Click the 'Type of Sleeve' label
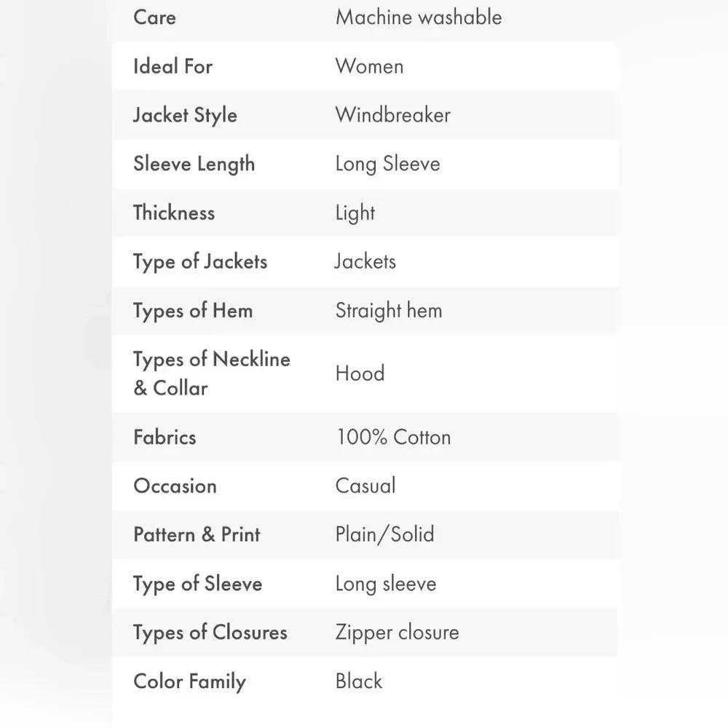This screenshot has height=728, width=728. click(x=197, y=584)
